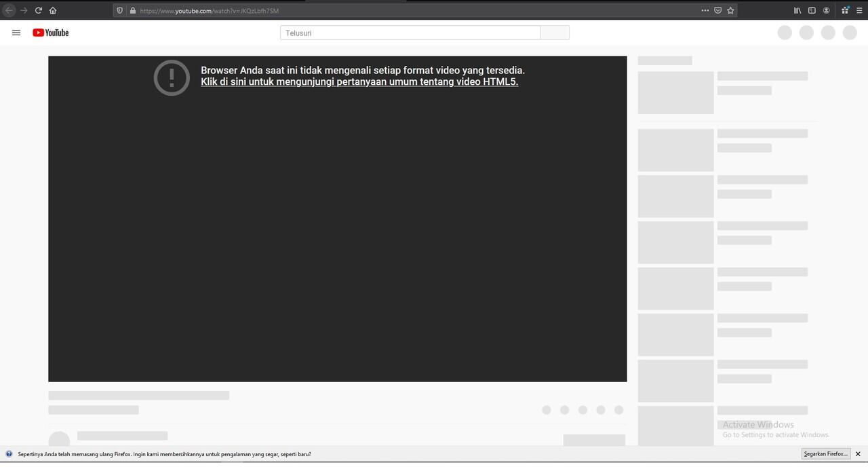Toggle the Firefox sidebar icon
868x467 pixels.
(x=812, y=10)
